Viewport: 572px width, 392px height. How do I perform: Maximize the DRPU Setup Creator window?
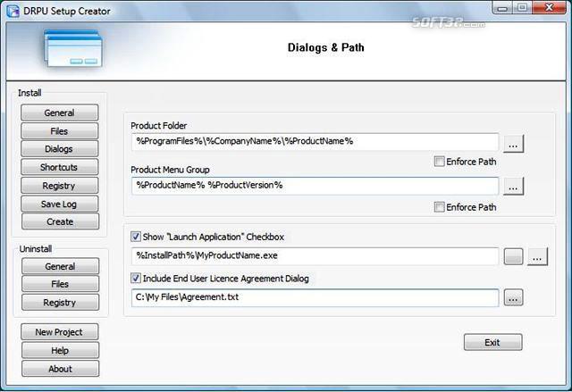click(x=522, y=7)
